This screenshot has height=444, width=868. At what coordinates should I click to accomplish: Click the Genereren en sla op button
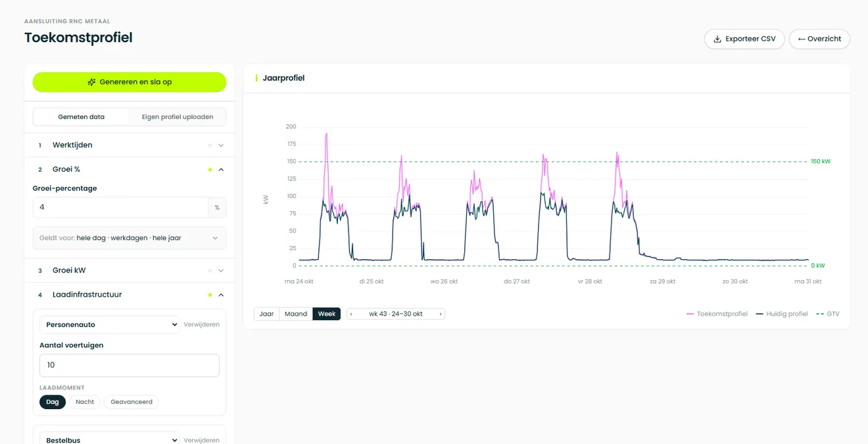(130, 82)
